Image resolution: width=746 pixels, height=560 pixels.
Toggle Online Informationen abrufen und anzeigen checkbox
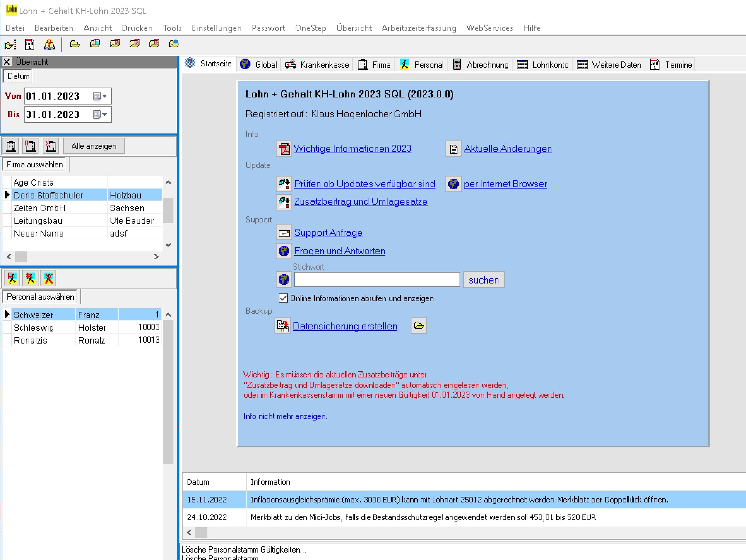[283, 298]
